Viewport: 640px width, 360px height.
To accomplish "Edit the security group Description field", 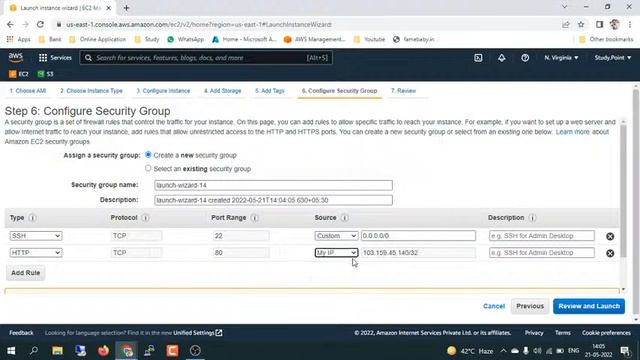I will click(x=273, y=200).
